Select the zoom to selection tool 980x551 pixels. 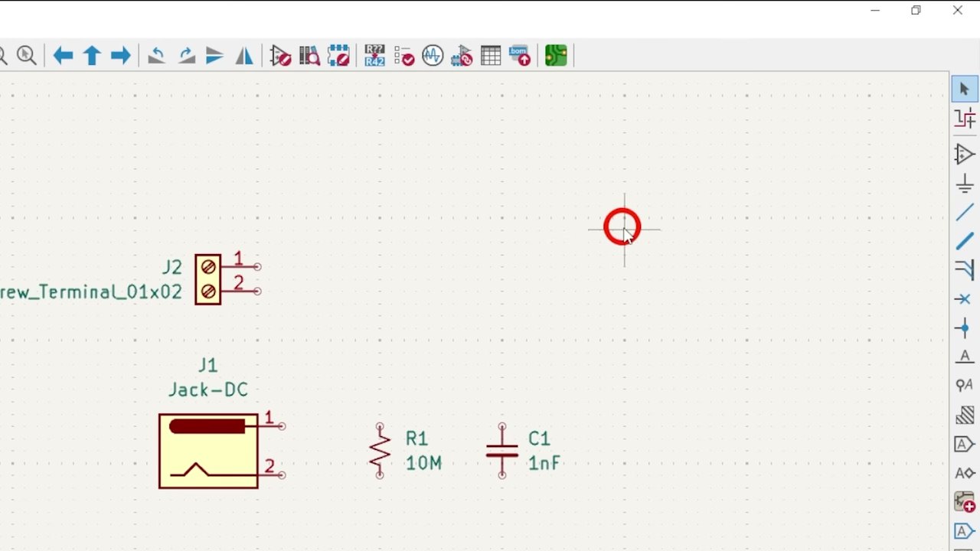27,55
